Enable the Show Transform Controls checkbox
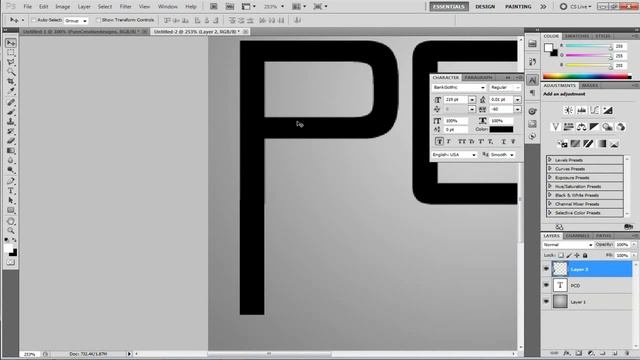Viewport: 640px width, 360px height. (x=98, y=20)
